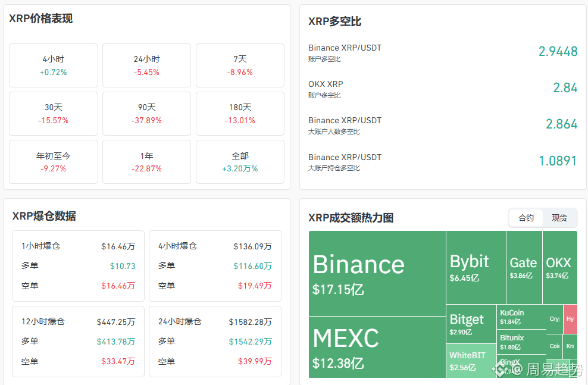Click 12小时爆仓 total $447.25万

[x=116, y=322]
